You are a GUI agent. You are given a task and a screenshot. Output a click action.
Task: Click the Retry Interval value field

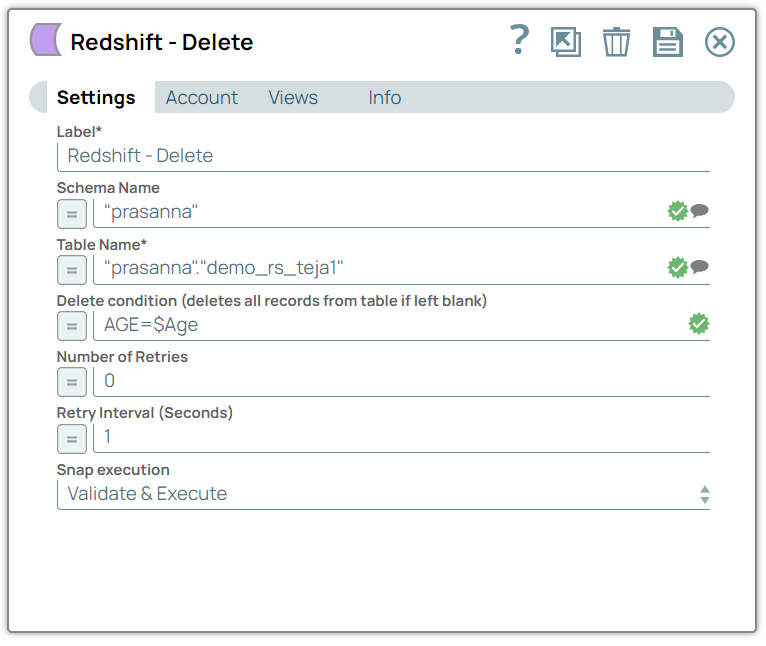(x=402, y=438)
